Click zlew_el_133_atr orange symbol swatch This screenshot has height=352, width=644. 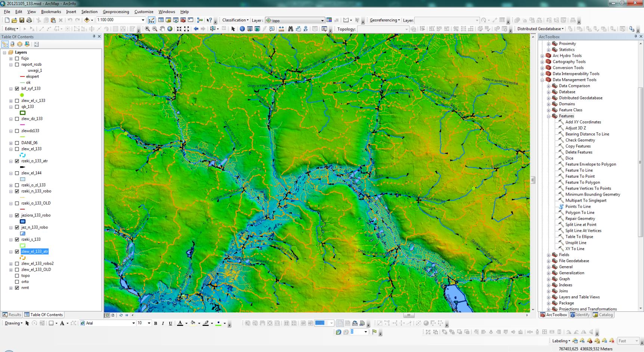tap(23, 258)
